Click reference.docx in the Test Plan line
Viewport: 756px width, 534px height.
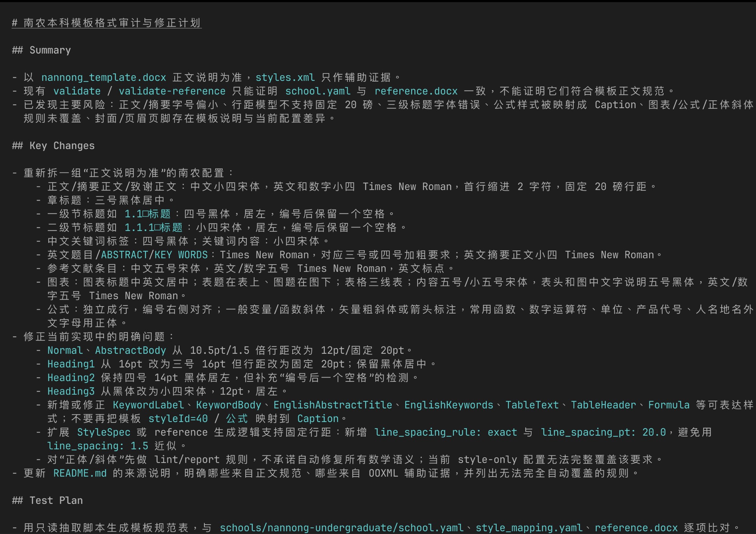[636, 528]
